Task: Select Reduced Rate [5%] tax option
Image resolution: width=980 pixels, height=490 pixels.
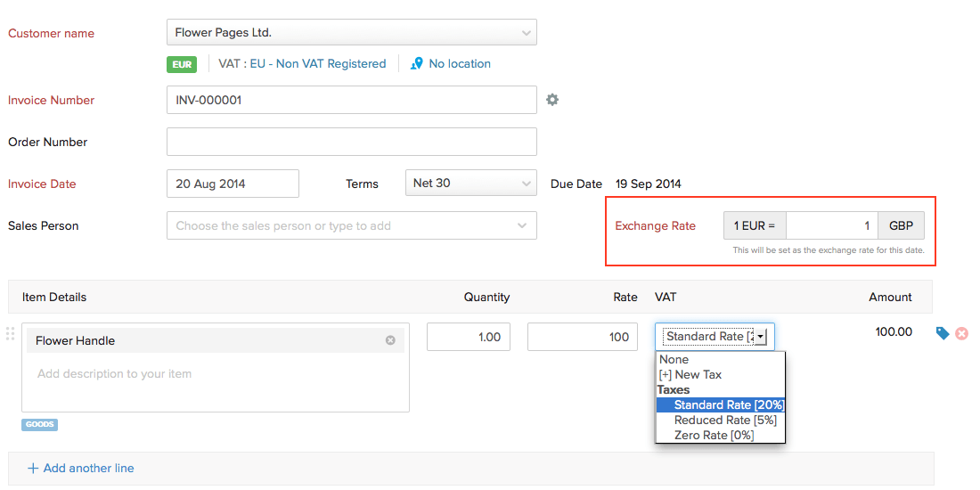Action: coord(712,421)
